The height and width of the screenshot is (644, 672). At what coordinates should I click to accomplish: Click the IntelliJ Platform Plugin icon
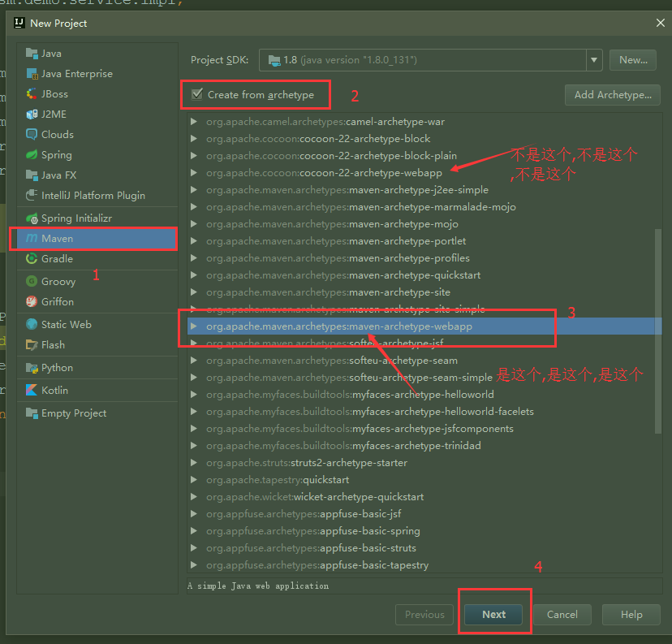32,195
